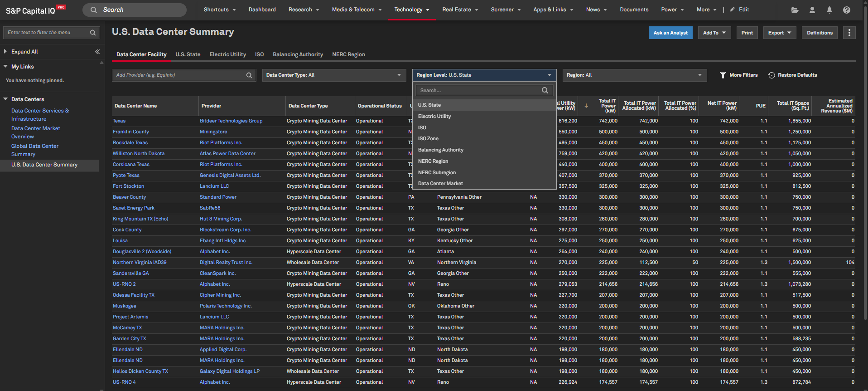Open the folder icon in top bar
Image resolution: width=868 pixels, height=391 pixels.
795,10
